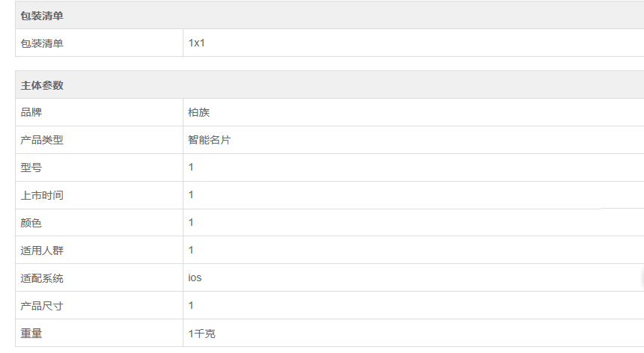Click the 智能名片 product type value

click(210, 140)
